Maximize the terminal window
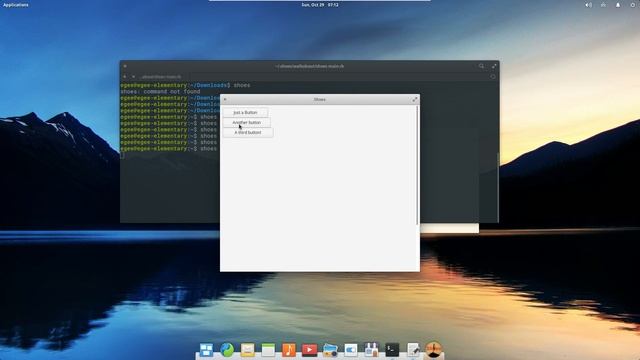This screenshot has width=640, height=360. (494, 66)
